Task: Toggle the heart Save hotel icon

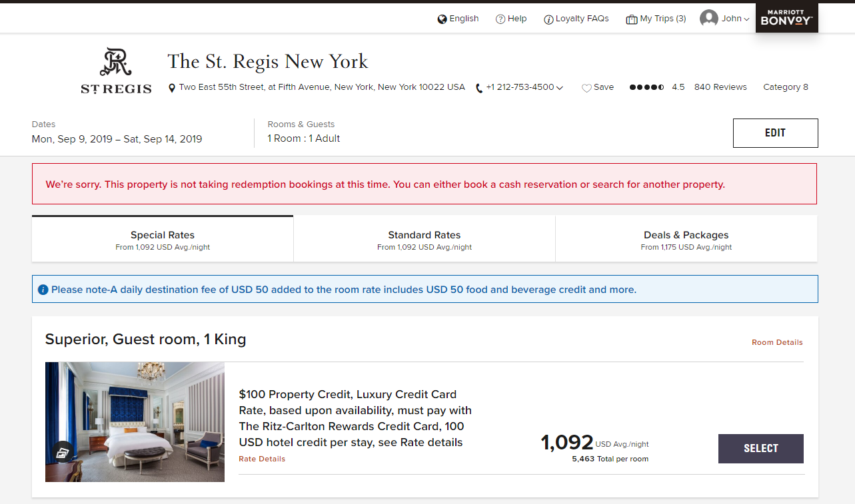Action: coord(586,88)
